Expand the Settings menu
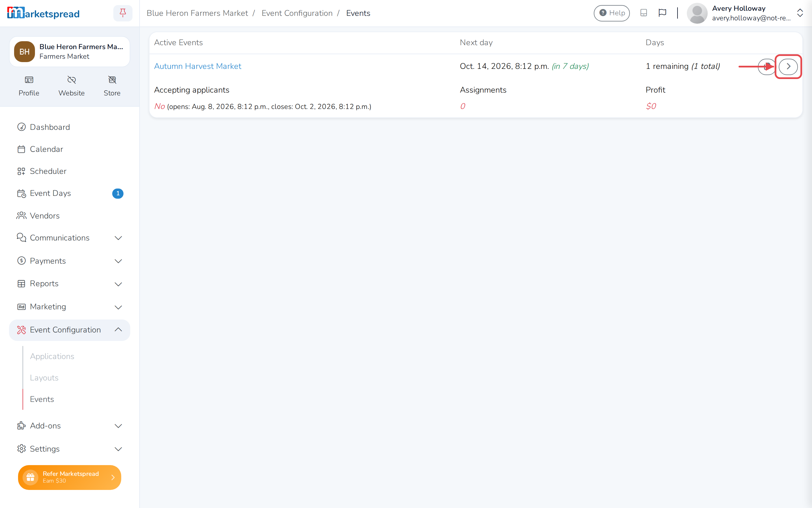 click(x=69, y=449)
